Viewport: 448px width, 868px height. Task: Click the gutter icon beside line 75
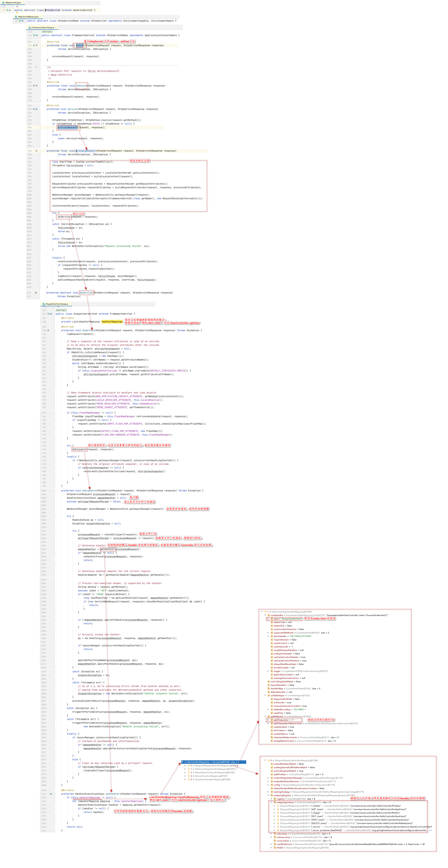pyautogui.click(x=8, y=10)
